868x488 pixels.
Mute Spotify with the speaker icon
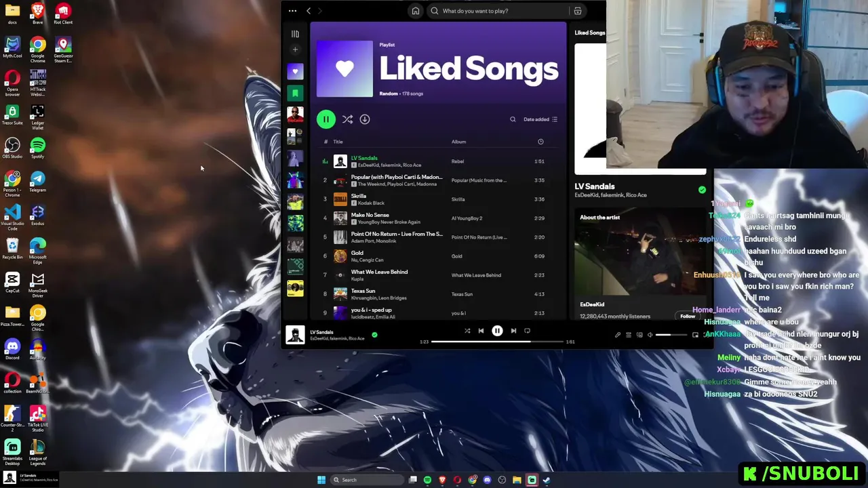pyautogui.click(x=650, y=335)
